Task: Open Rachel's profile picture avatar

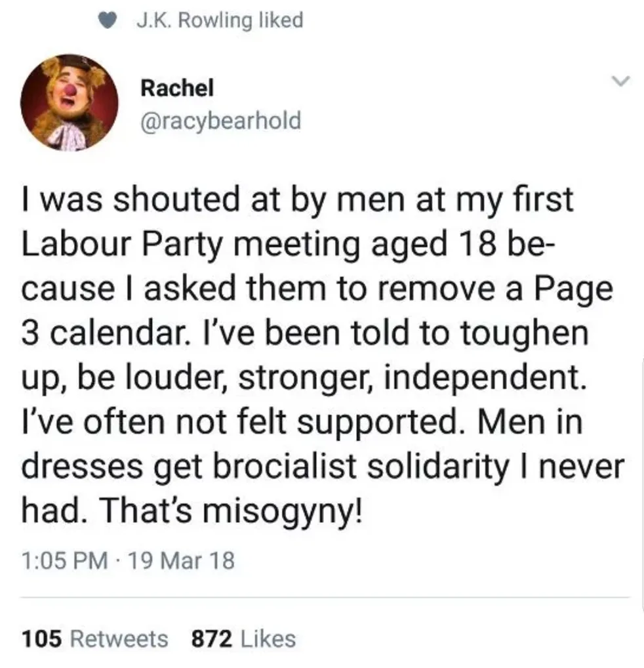Action: click(x=70, y=102)
